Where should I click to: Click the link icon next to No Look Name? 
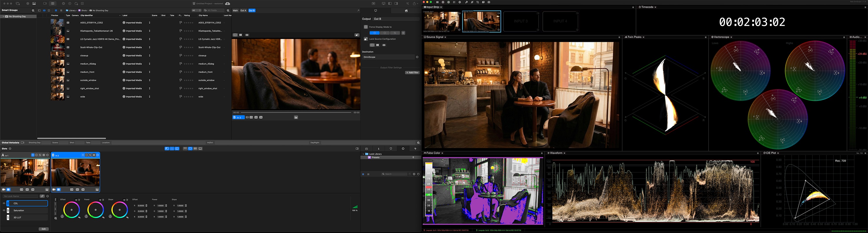click(42, 196)
